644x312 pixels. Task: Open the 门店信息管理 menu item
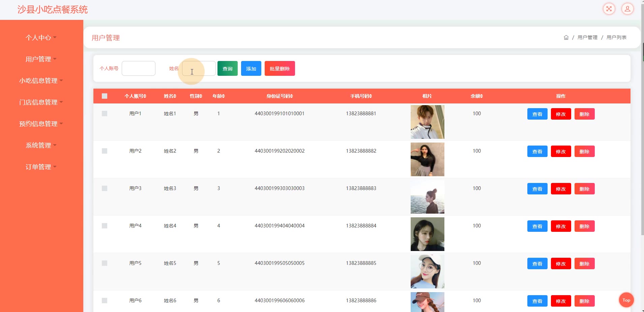point(40,102)
